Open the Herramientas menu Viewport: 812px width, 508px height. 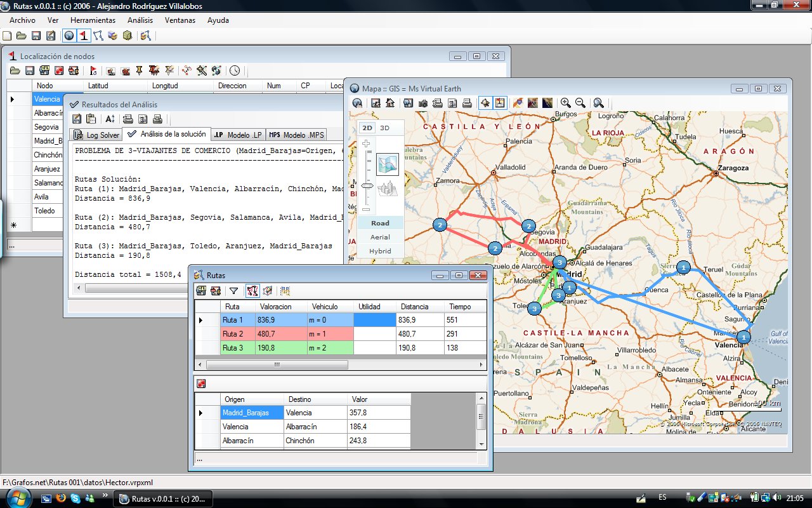pos(93,20)
